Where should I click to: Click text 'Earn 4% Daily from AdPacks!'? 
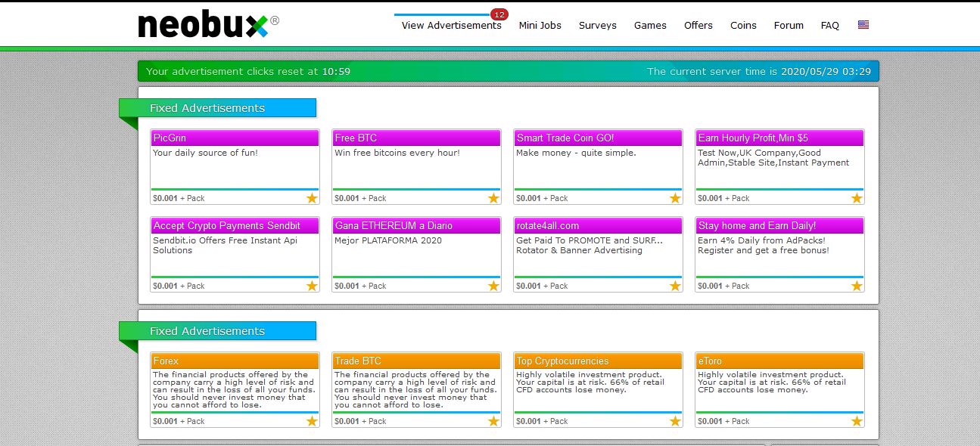[x=761, y=240]
